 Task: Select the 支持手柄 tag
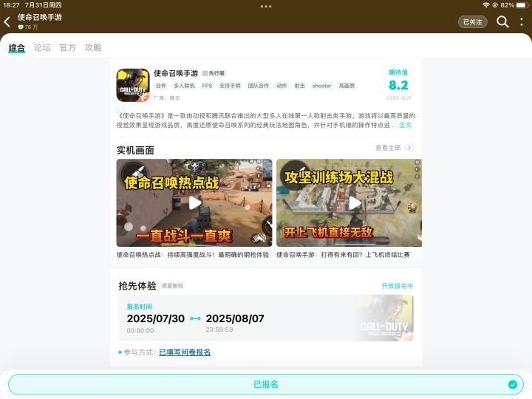230,86
